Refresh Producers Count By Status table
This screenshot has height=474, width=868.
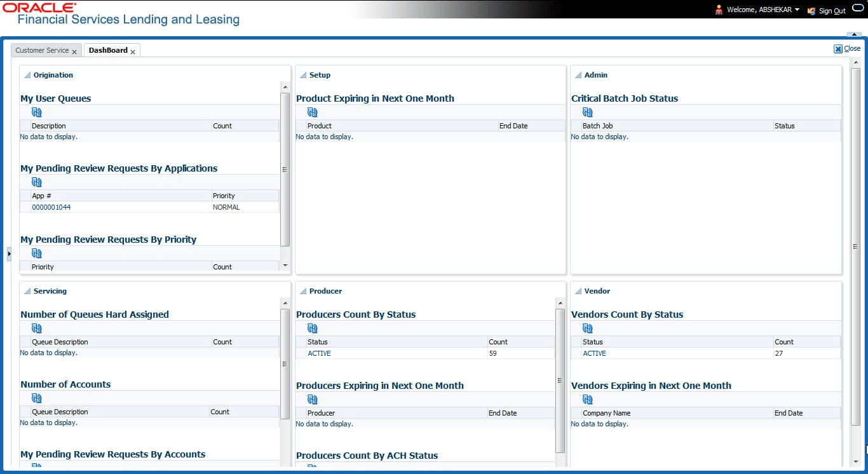pos(313,328)
